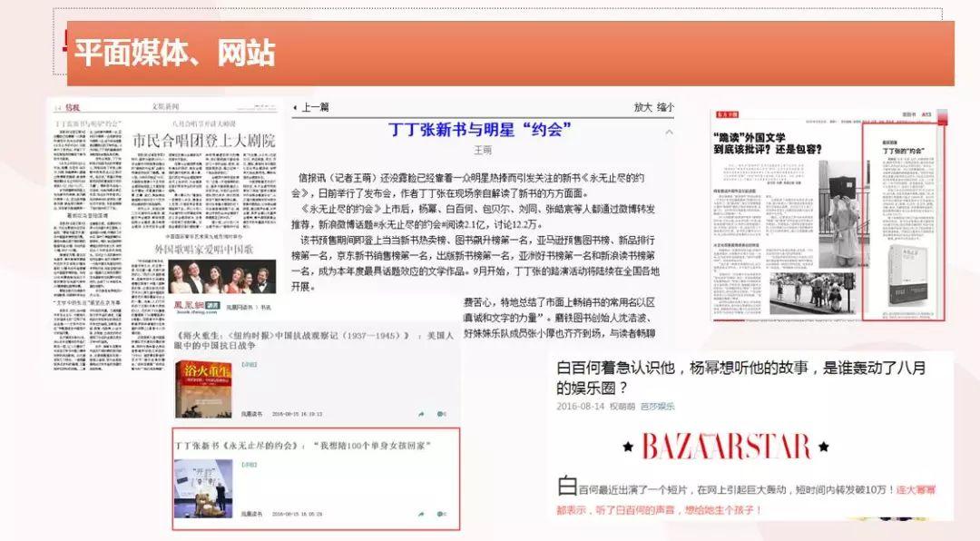Collapse article using the chevron beside the headline
Screen dimensions: 980x541
[669, 132]
